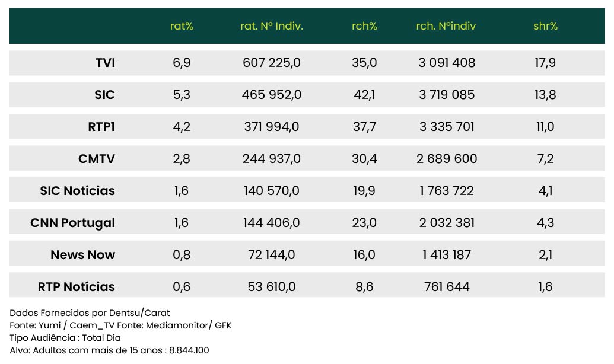This screenshot has width=614, height=364.
Task: Click the Dados Fornecidos por Dentsu/Carat text
Action: (x=90, y=312)
